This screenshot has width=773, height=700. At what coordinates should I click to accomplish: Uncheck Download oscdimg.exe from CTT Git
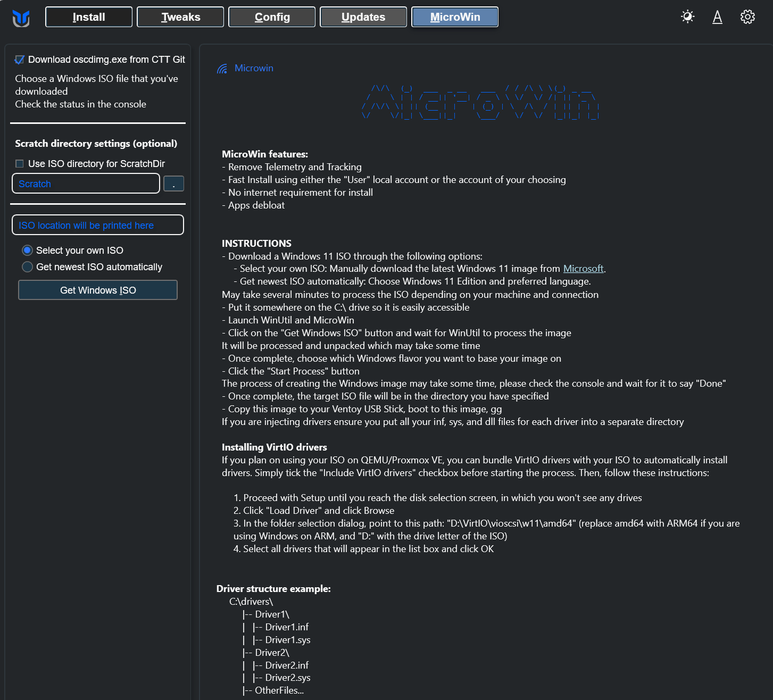pyautogui.click(x=20, y=60)
